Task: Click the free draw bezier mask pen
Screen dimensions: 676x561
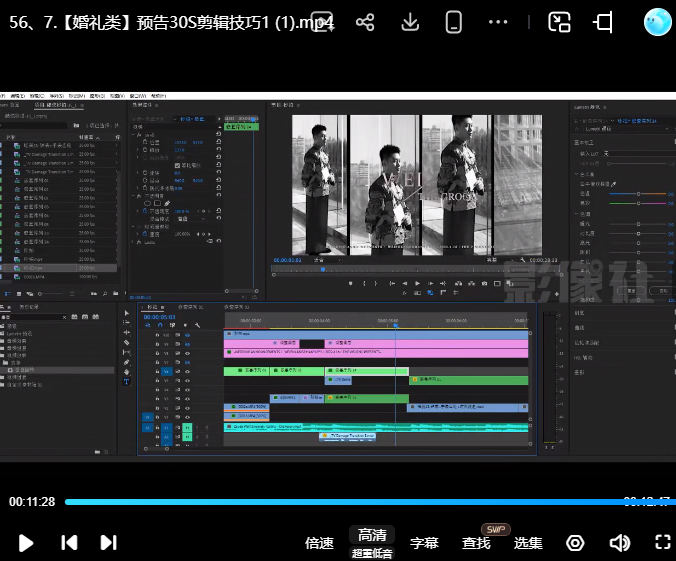Action: tap(167, 204)
